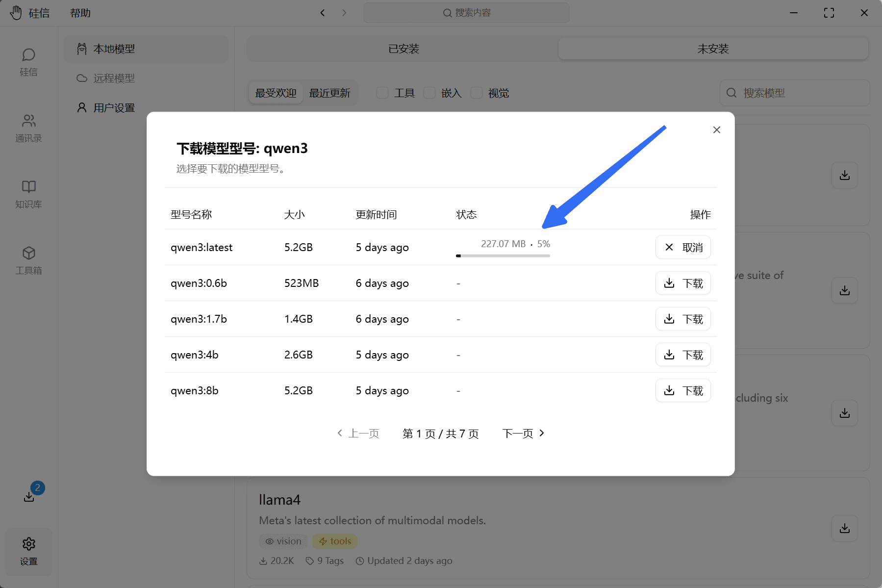
Task: Go forward with the right navigation arrow
Action: click(344, 13)
